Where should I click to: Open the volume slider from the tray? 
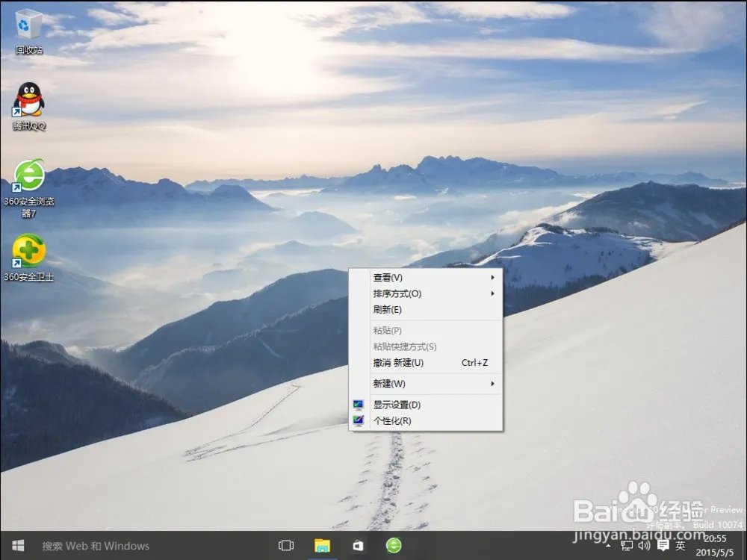(x=643, y=546)
